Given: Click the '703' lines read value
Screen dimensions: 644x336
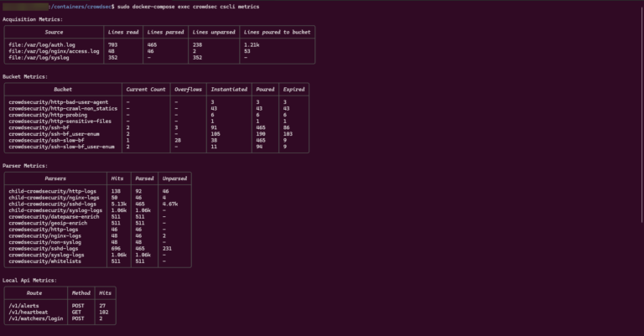Looking at the screenshot, I should 112,44.
